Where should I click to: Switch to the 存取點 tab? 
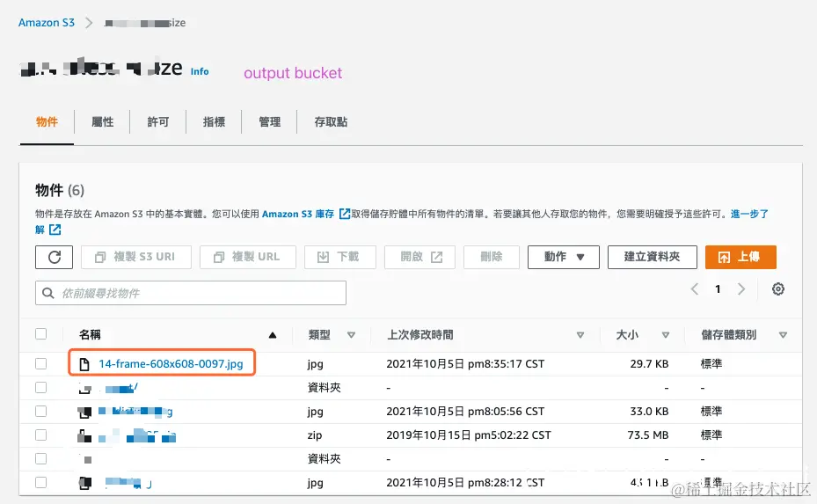pos(331,122)
